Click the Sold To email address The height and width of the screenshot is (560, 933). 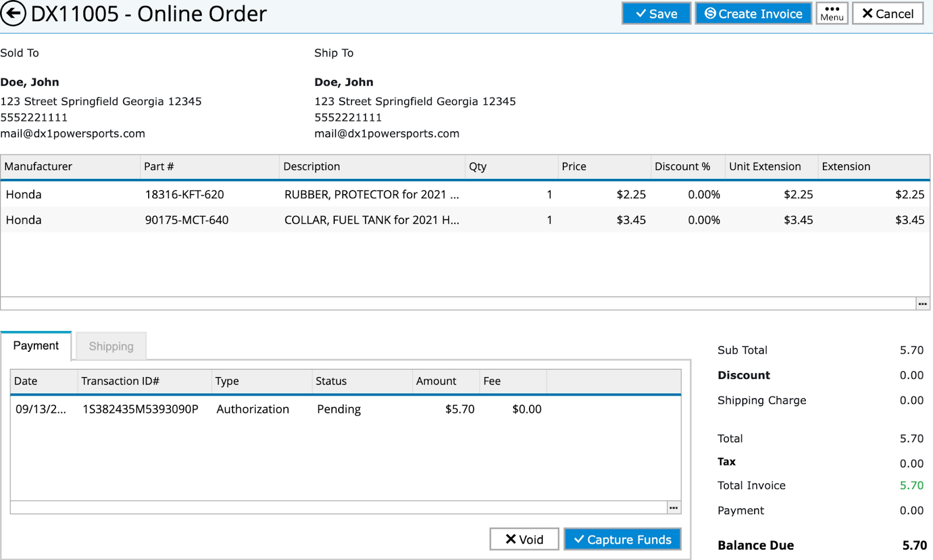73,133
